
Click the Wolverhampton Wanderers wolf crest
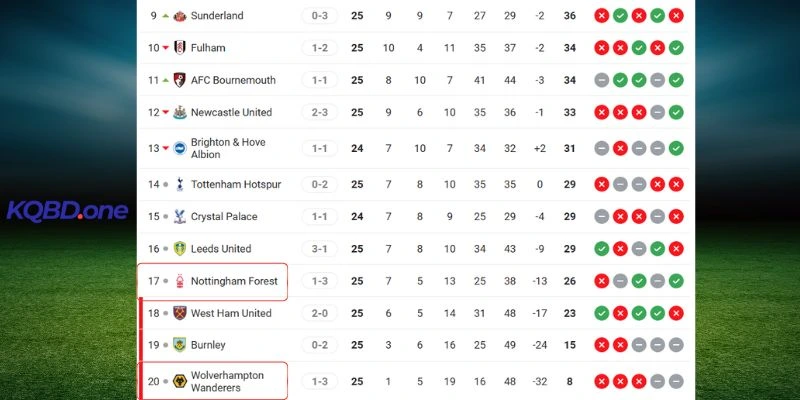(x=180, y=381)
